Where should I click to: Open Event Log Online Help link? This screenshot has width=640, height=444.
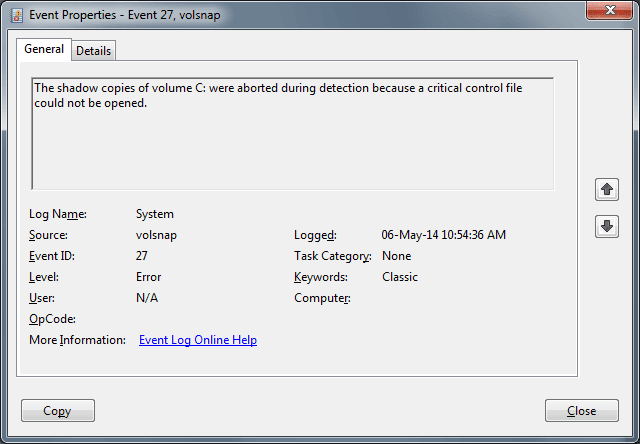pos(198,340)
